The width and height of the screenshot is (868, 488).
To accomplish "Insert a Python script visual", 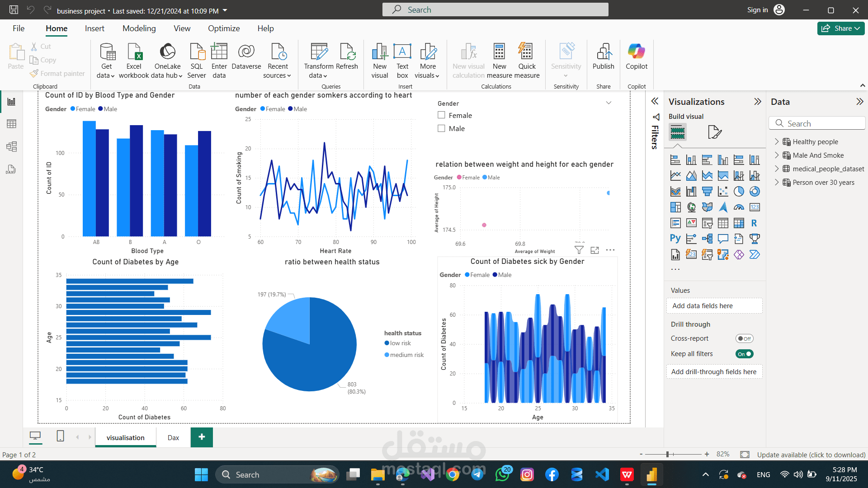I will [x=675, y=239].
